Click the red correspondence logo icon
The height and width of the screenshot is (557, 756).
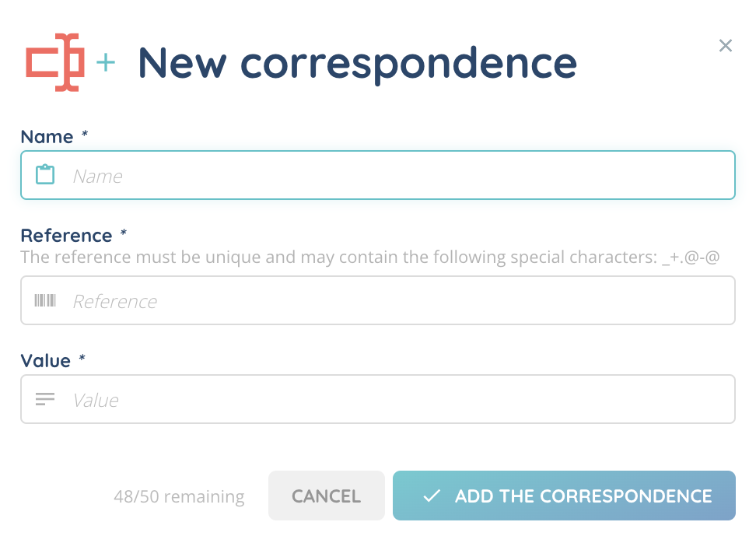[54, 63]
